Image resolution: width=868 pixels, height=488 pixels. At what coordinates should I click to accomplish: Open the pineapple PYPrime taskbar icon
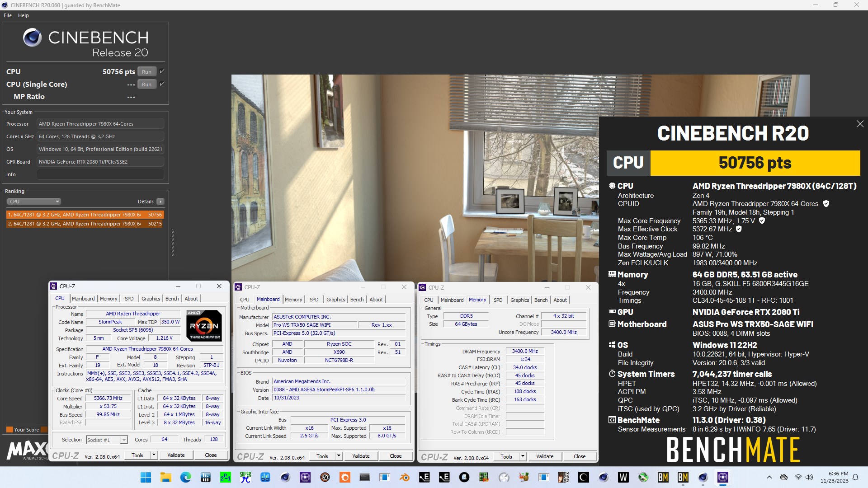(524, 477)
